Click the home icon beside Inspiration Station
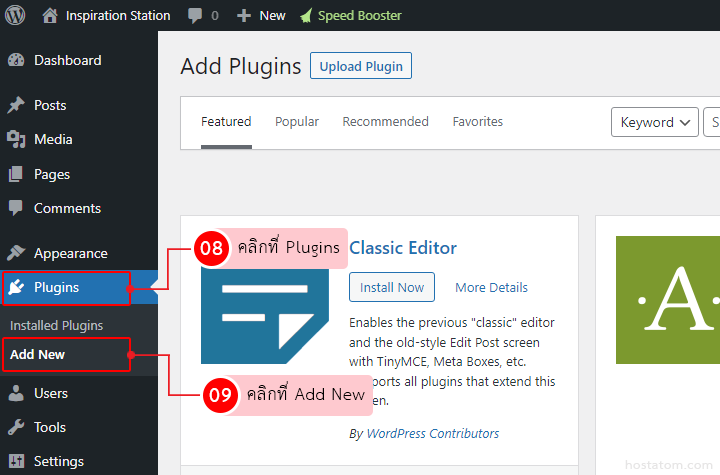The height and width of the screenshot is (475, 720). click(x=50, y=15)
